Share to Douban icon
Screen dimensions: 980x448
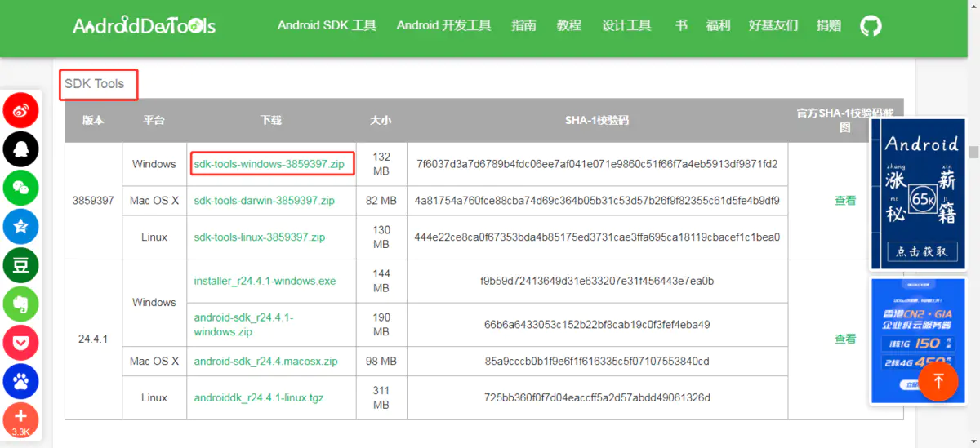pos(21,265)
